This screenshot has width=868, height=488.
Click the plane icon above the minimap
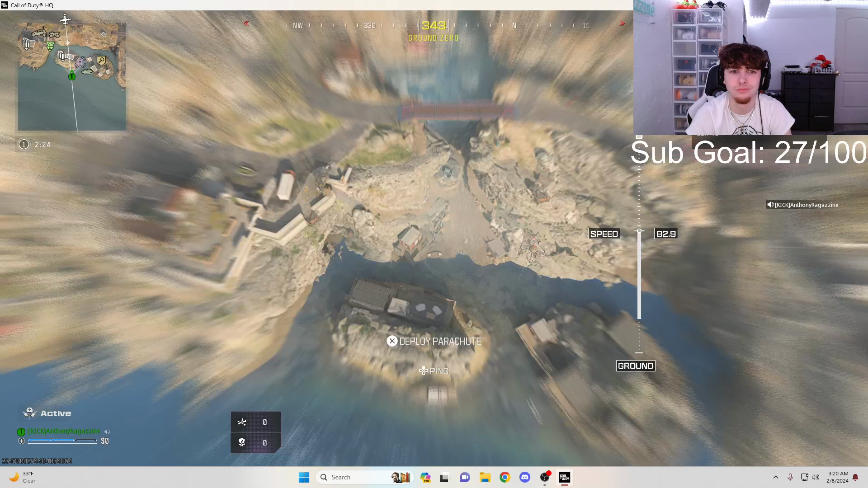coord(65,19)
